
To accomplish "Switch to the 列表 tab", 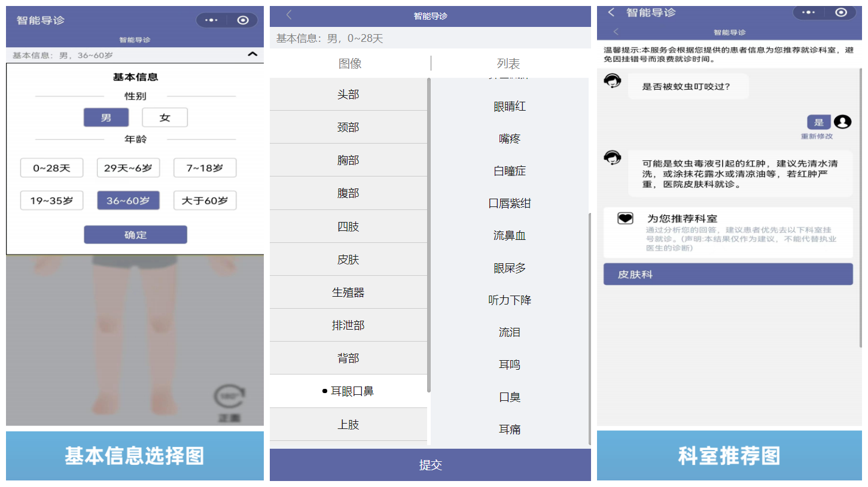I will 508,63.
